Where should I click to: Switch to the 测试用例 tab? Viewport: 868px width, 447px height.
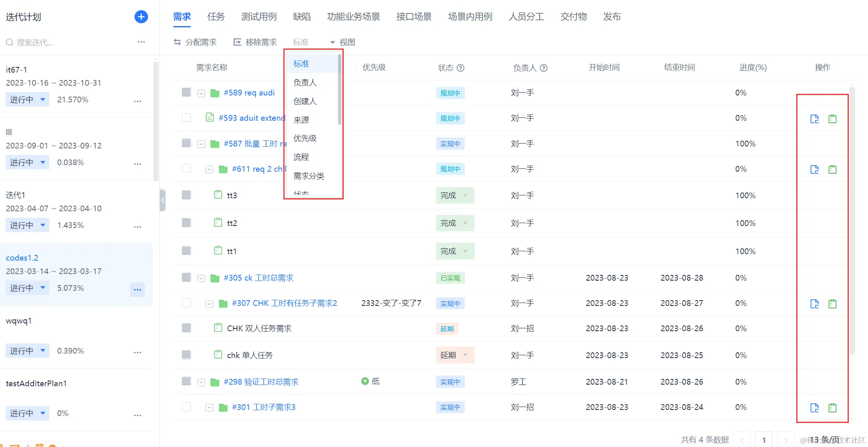pyautogui.click(x=258, y=17)
